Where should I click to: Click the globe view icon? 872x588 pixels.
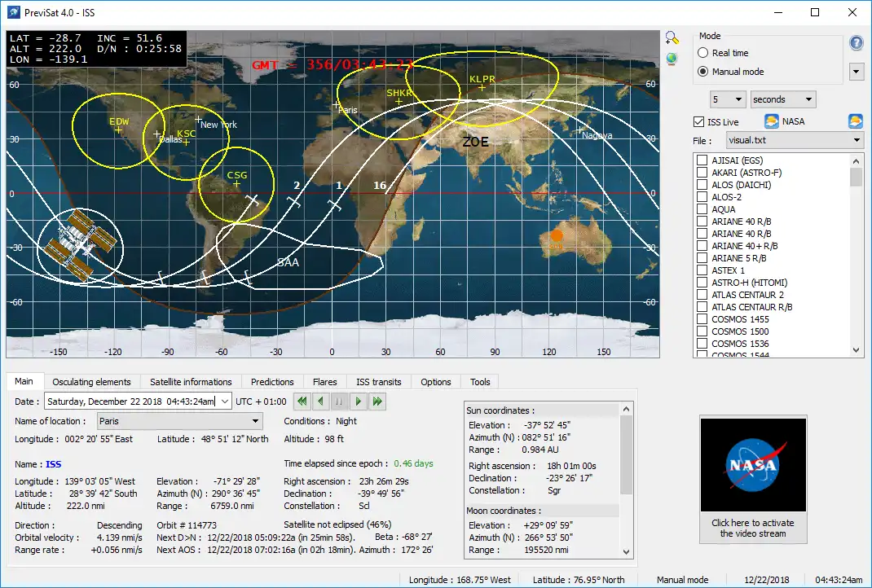[x=672, y=59]
